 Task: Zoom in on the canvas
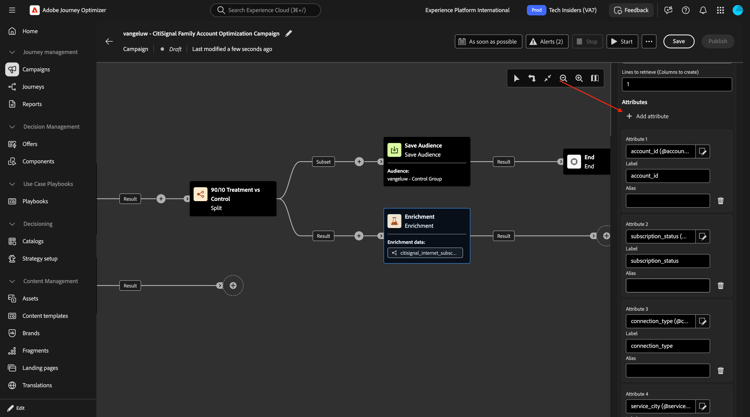click(x=579, y=78)
